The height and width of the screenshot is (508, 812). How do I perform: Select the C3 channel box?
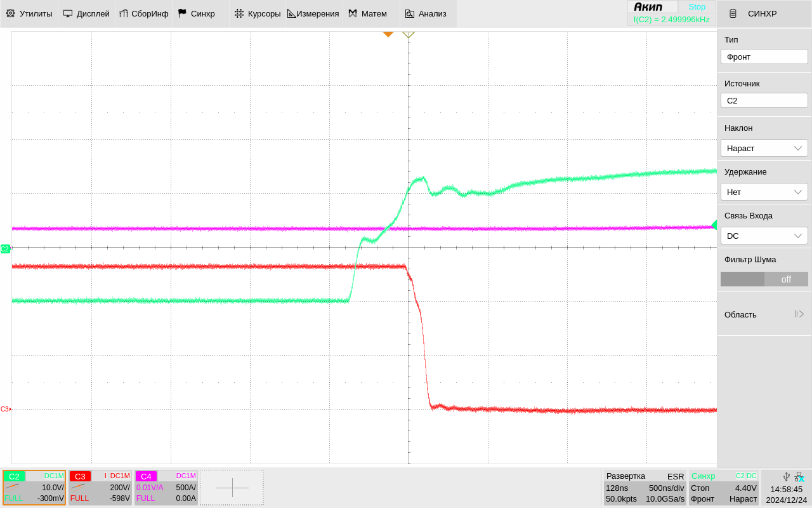click(100, 487)
